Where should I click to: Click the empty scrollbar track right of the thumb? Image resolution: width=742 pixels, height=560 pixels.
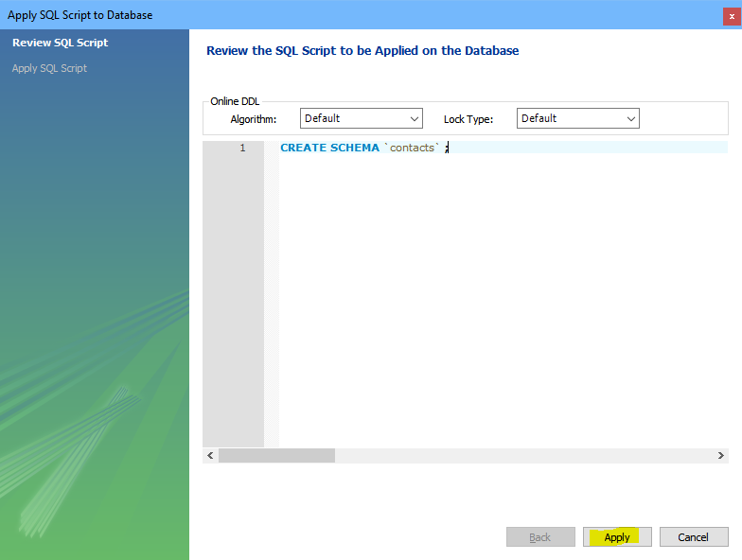(521, 456)
